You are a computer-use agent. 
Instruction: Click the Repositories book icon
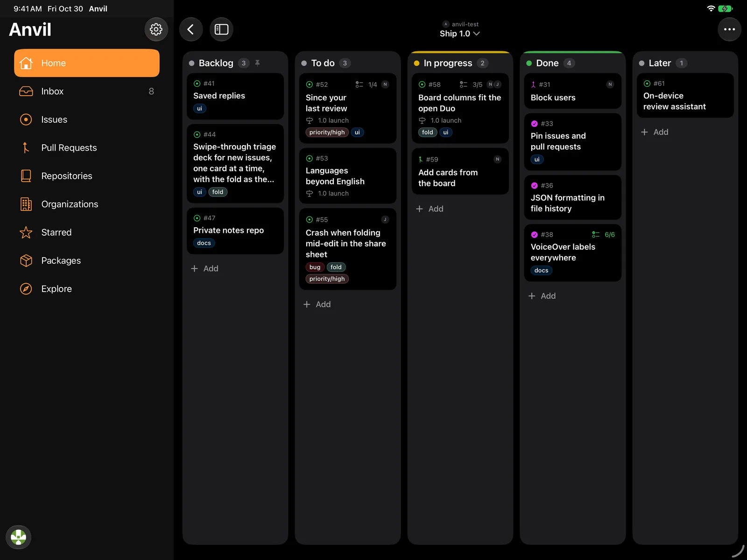point(26,176)
